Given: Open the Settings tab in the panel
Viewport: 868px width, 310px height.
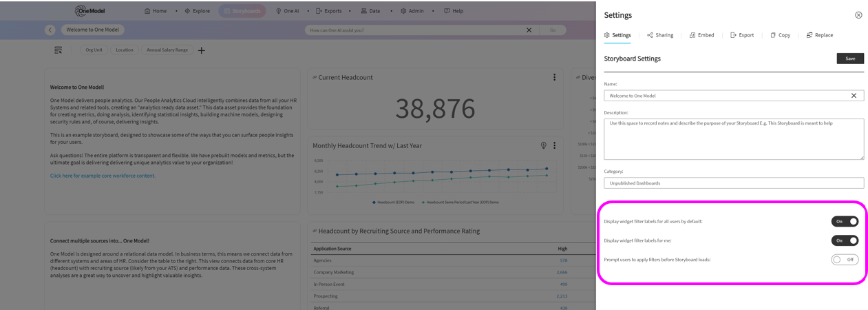Looking at the screenshot, I should pyautogui.click(x=617, y=35).
